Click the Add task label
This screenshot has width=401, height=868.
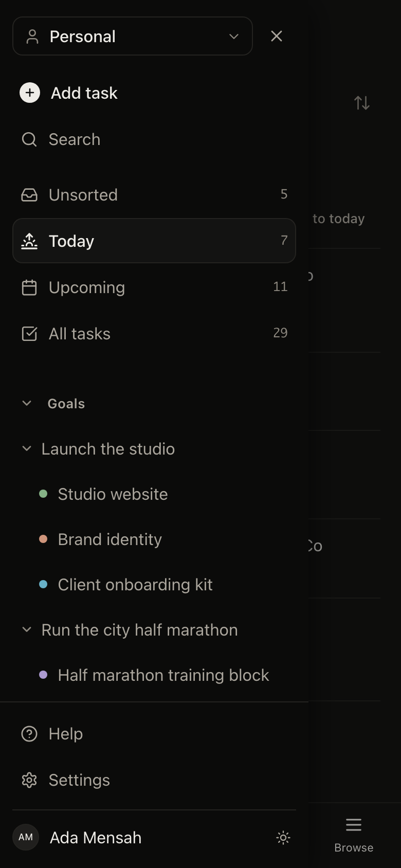tap(84, 93)
